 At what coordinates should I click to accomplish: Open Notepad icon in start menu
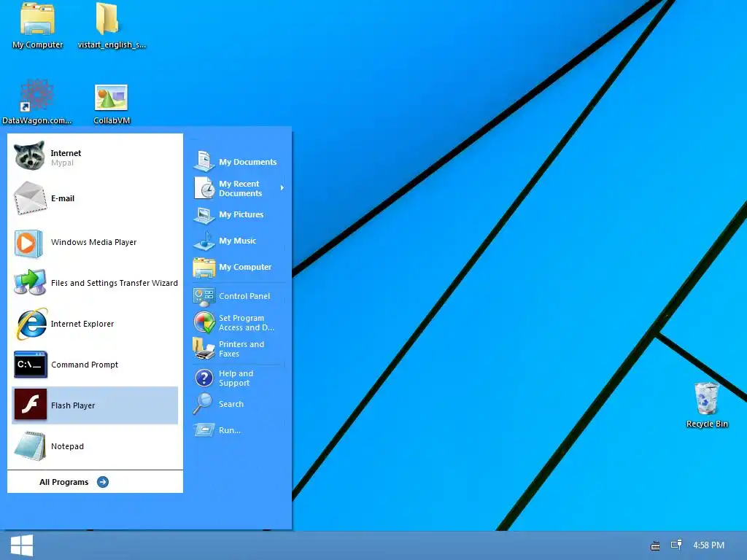tap(30, 446)
